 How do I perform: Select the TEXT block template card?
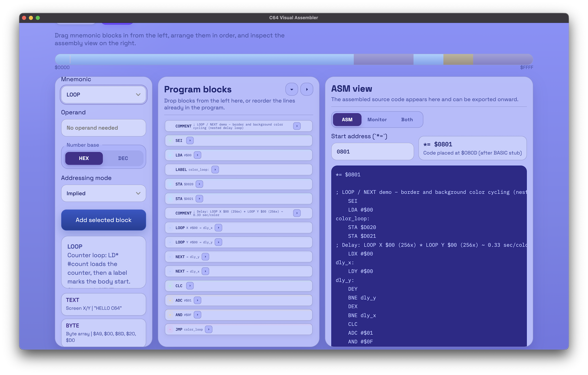[104, 304]
